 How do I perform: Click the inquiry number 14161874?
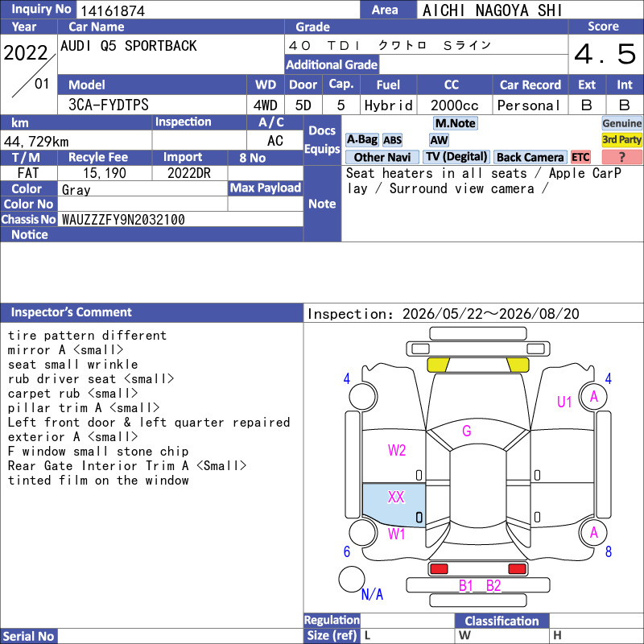tap(113, 10)
